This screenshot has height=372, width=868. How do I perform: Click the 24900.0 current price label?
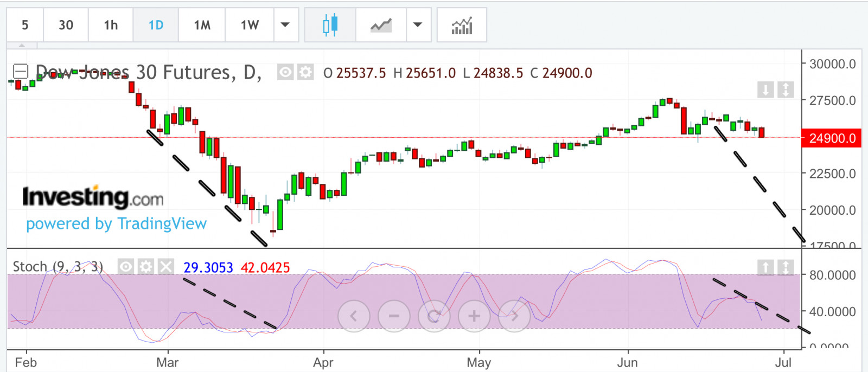832,138
